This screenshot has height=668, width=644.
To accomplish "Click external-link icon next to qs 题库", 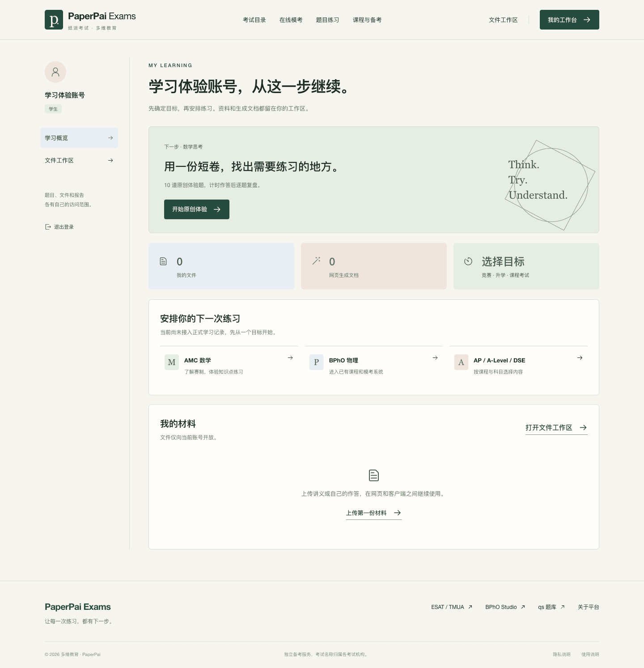I will [x=563, y=607].
